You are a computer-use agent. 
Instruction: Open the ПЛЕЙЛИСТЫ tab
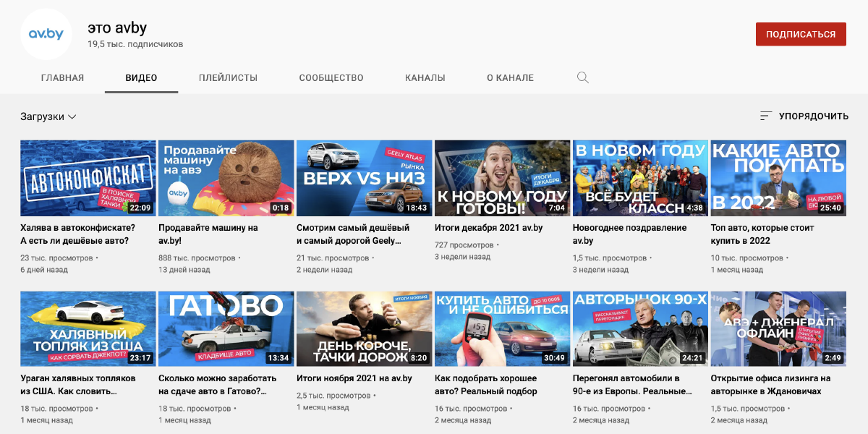pos(228,77)
